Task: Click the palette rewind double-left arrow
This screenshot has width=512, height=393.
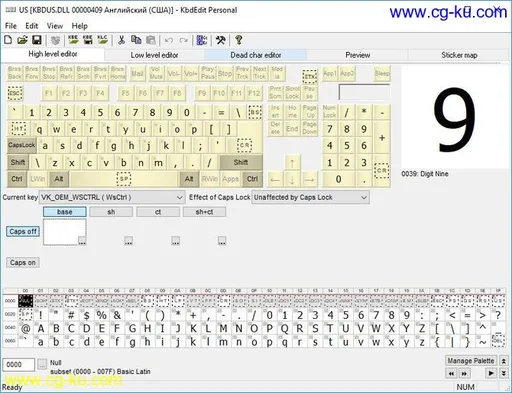Action: click(x=451, y=373)
